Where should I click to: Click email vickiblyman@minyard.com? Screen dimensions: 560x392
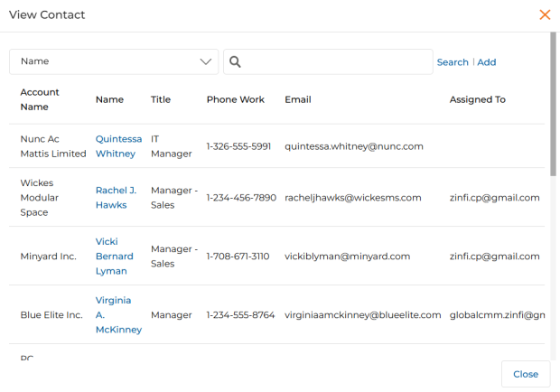347,256
